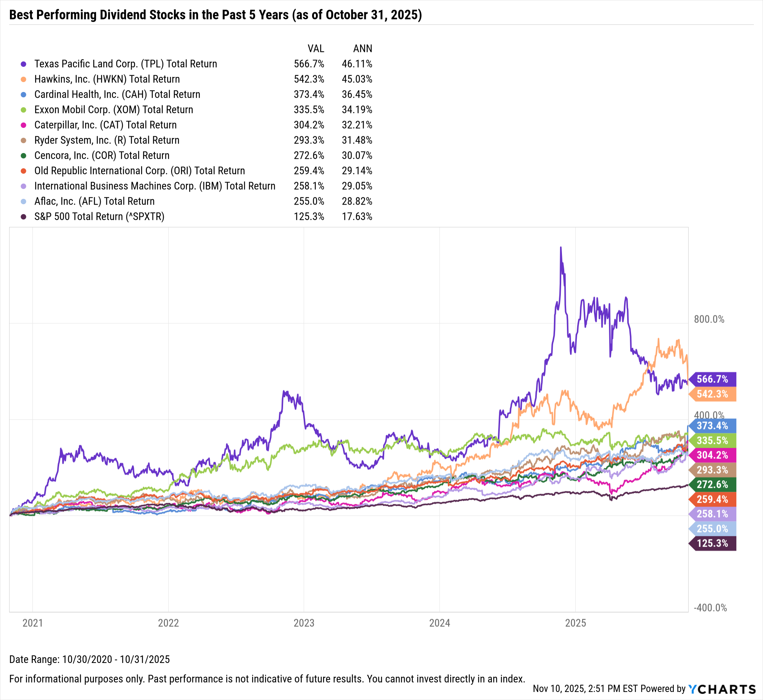Click the green Exxon Mobil legend dot
This screenshot has height=700, width=763.
point(24,110)
